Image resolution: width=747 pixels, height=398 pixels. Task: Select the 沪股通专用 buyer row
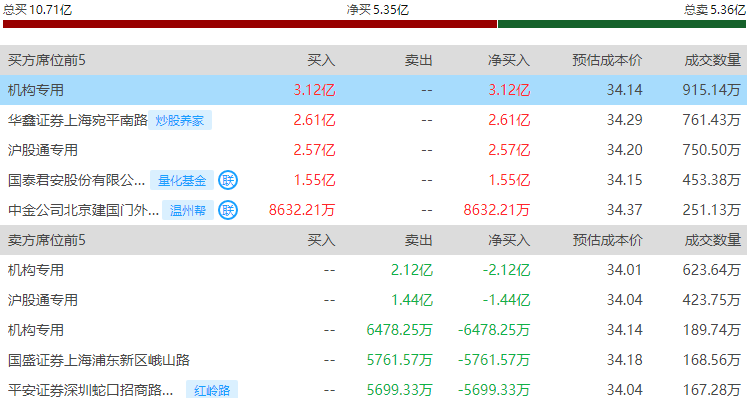coord(374,150)
